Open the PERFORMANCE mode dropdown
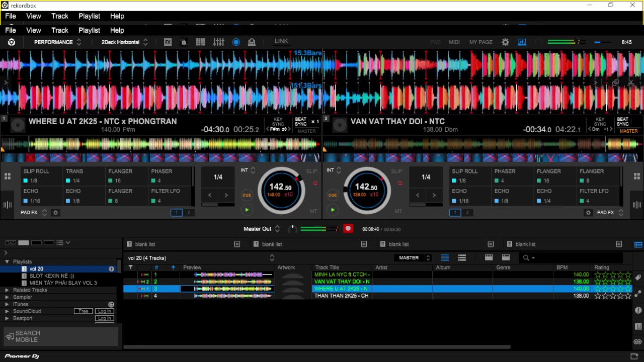644x362 pixels. click(x=57, y=42)
